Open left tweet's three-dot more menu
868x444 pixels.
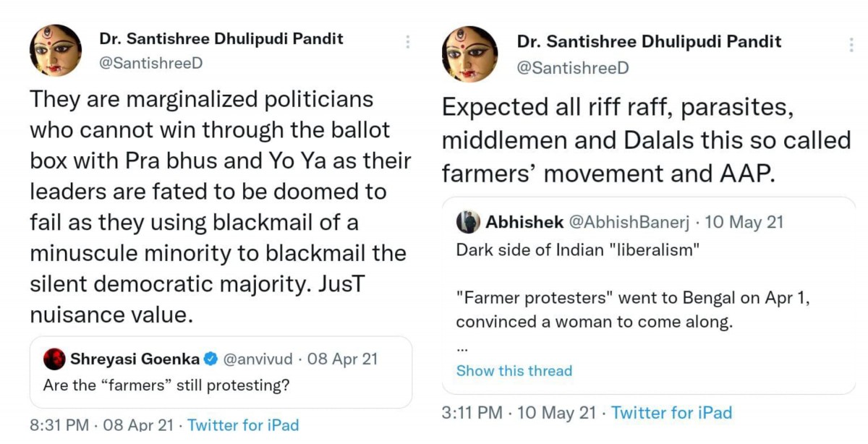point(408,42)
